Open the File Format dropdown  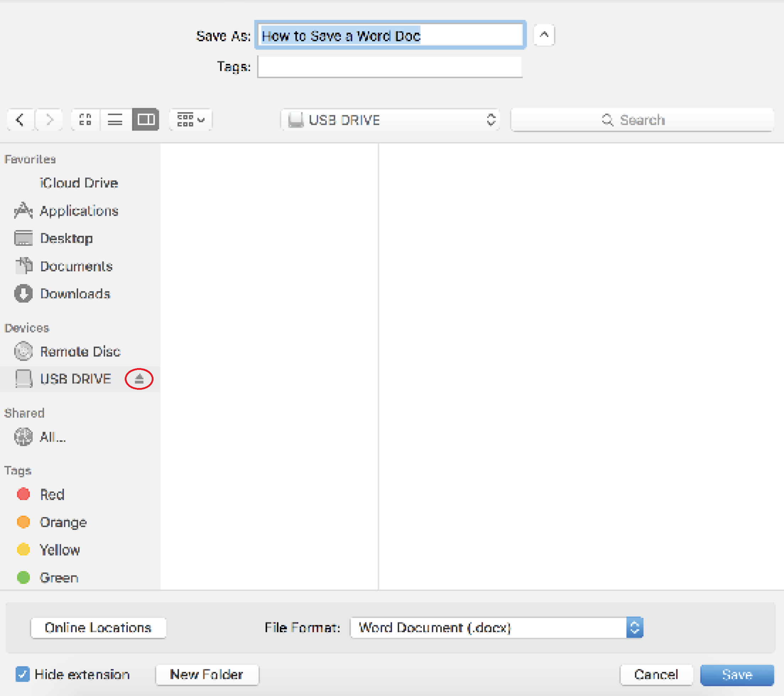[497, 628]
